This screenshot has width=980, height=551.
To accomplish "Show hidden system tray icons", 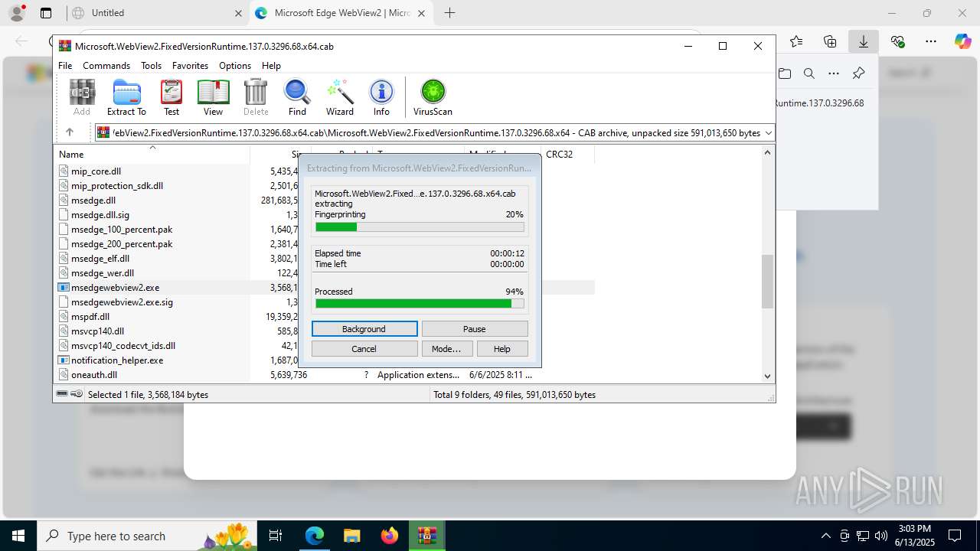I will point(825,536).
